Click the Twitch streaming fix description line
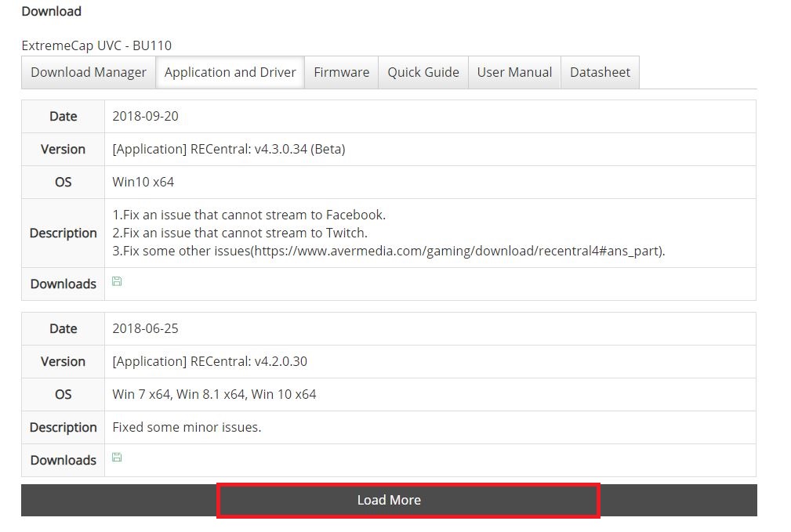The image size is (791, 532). pyautogui.click(x=240, y=233)
